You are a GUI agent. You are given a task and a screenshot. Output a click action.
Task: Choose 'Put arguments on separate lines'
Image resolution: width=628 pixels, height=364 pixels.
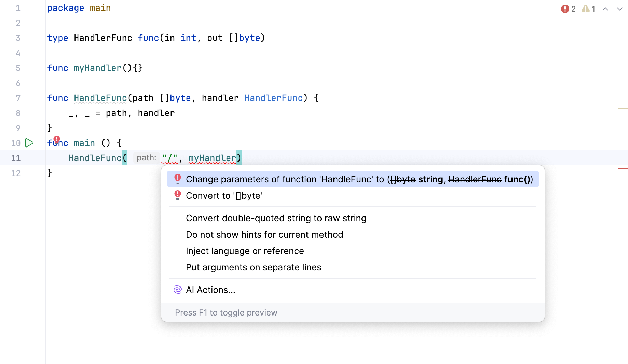(x=253, y=267)
